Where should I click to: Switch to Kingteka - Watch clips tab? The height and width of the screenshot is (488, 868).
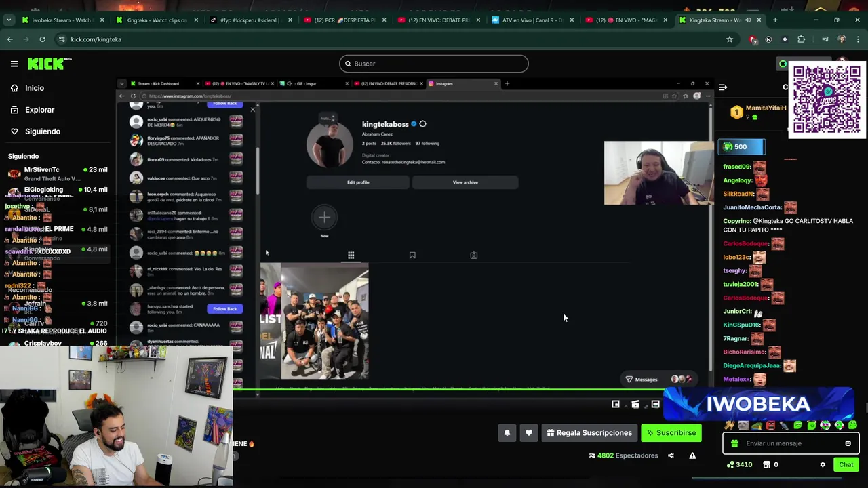[157, 20]
